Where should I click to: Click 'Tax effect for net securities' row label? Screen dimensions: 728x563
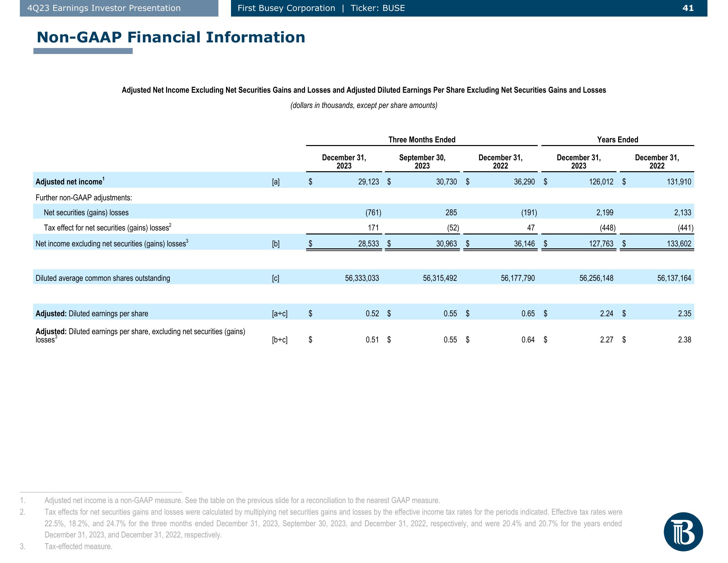[107, 228]
